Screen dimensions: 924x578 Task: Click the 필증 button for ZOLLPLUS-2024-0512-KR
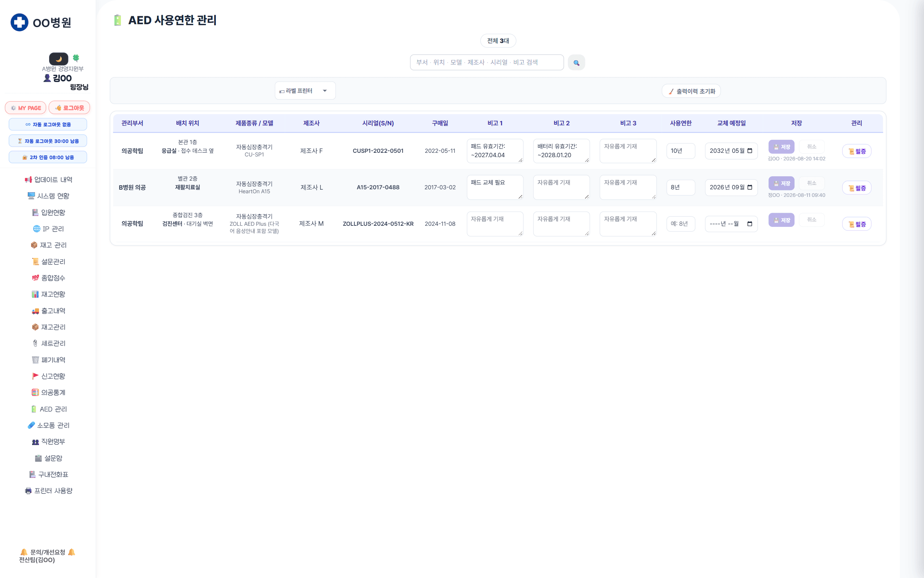857,224
